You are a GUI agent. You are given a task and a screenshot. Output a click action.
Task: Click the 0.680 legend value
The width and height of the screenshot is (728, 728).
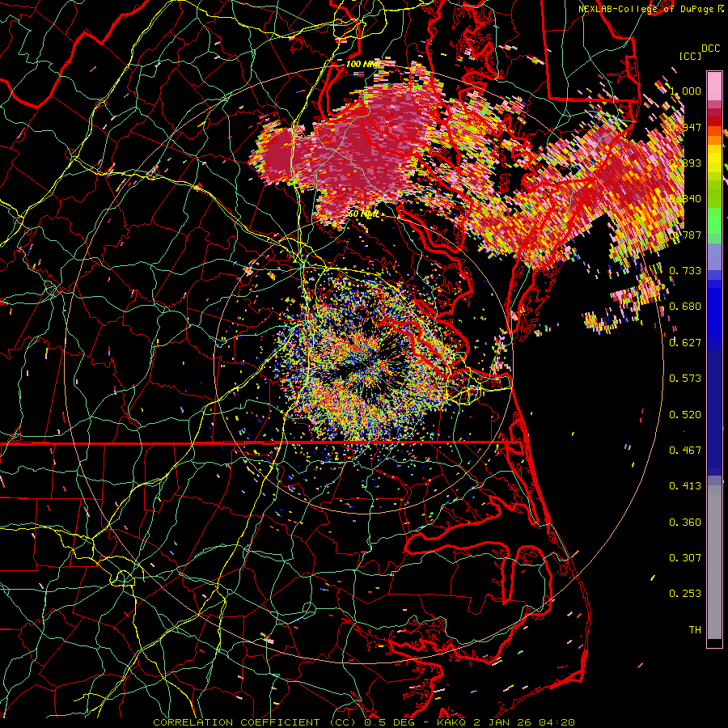685,307
